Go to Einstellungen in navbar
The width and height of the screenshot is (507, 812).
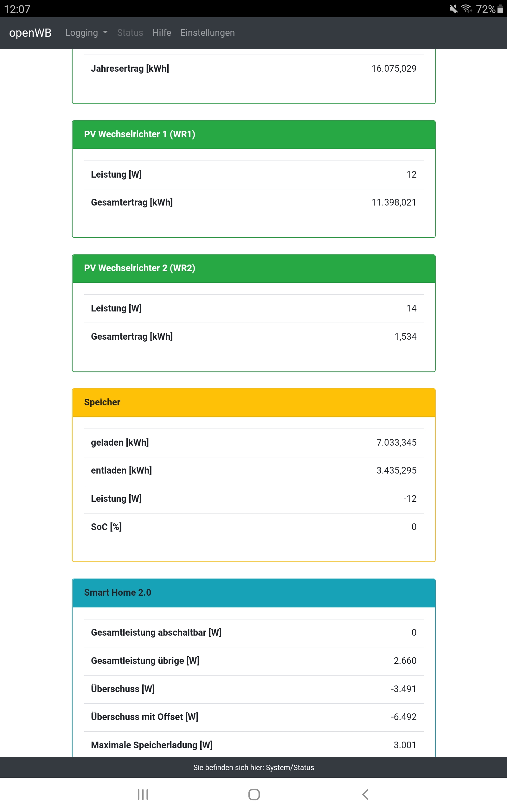coord(207,33)
